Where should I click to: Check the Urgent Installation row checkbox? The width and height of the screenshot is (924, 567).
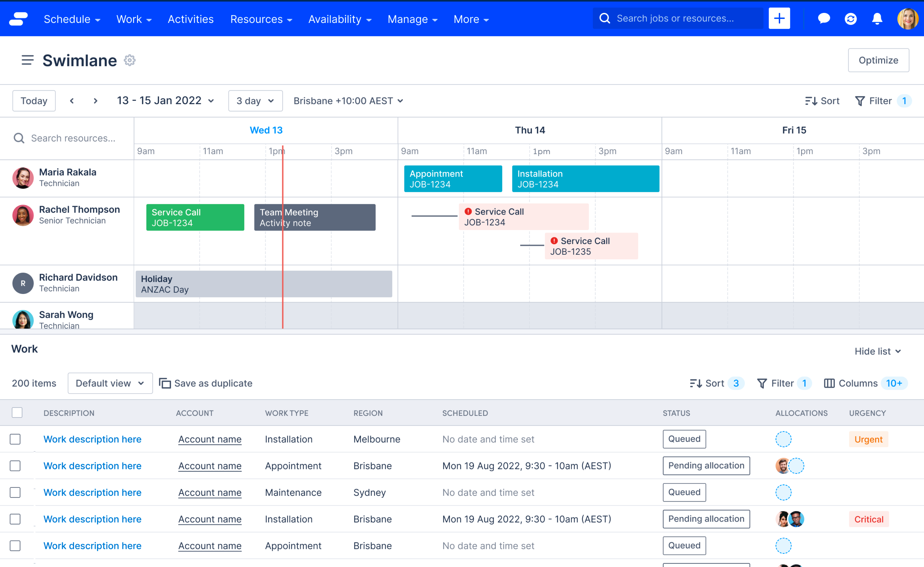pyautogui.click(x=15, y=439)
